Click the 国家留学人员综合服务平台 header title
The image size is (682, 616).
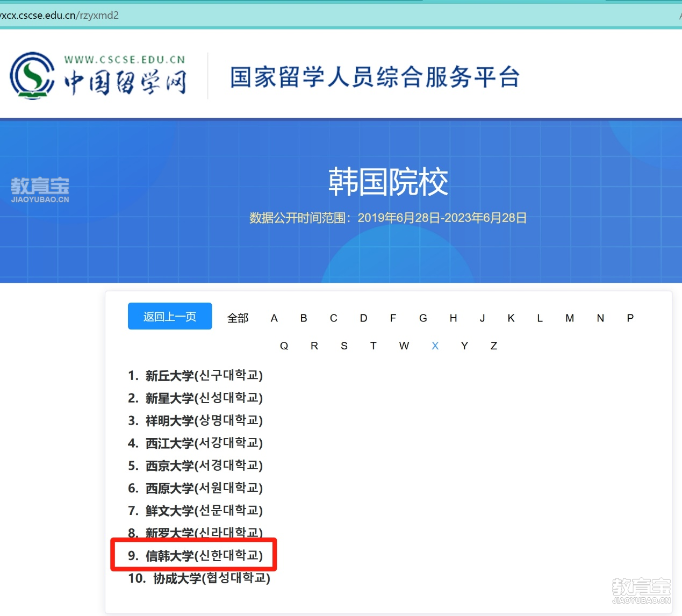375,77
